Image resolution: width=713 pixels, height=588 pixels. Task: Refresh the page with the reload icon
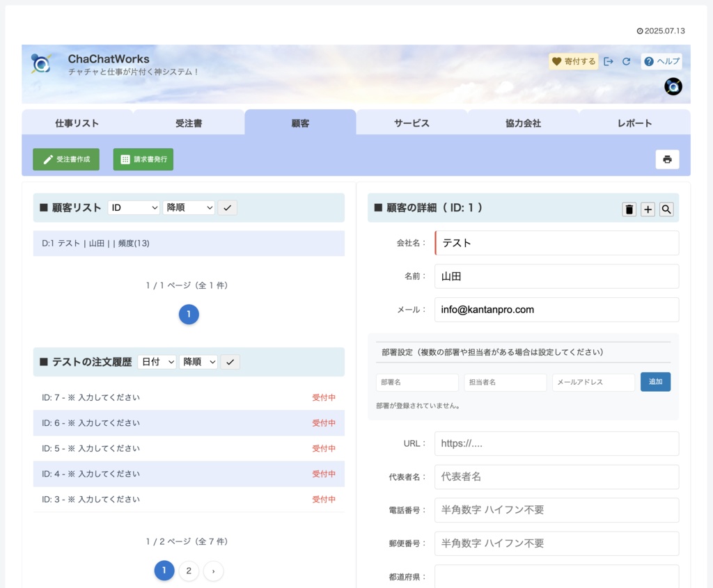[626, 61]
